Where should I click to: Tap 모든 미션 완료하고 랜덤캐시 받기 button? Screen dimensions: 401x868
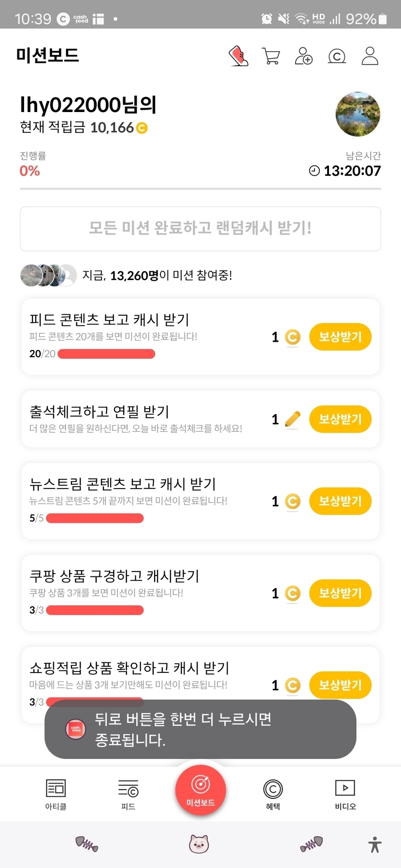(200, 229)
